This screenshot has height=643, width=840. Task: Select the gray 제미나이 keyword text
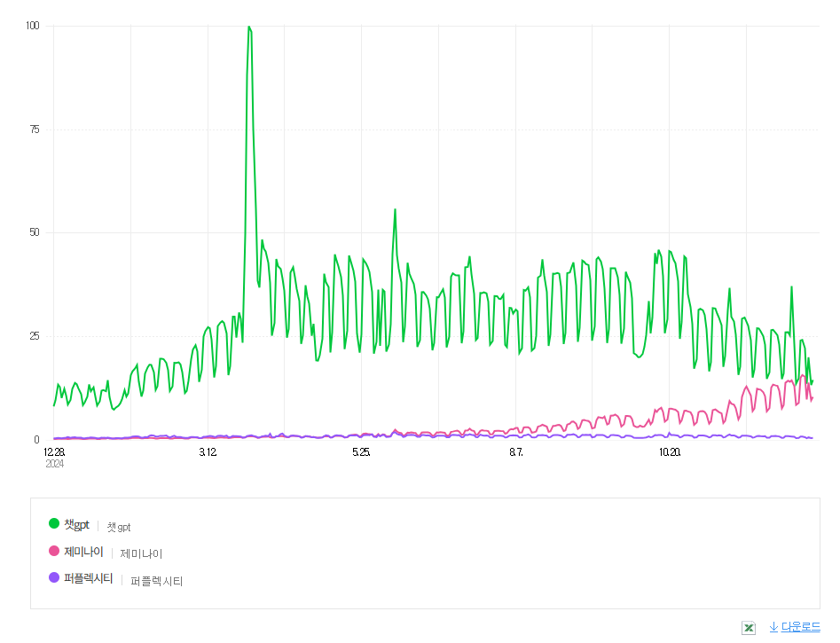[x=141, y=553]
